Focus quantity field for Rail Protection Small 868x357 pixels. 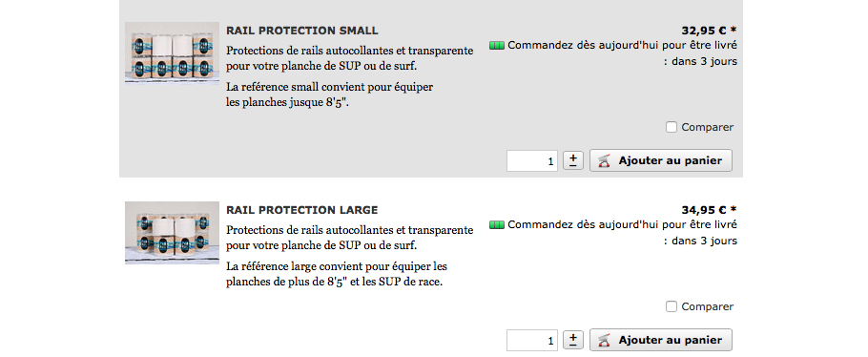[532, 160]
